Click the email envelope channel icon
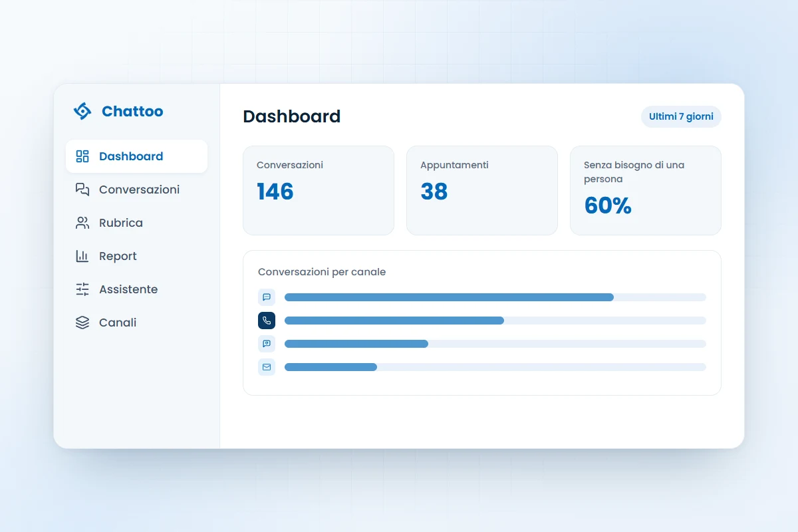Image resolution: width=798 pixels, height=532 pixels. pos(267,367)
